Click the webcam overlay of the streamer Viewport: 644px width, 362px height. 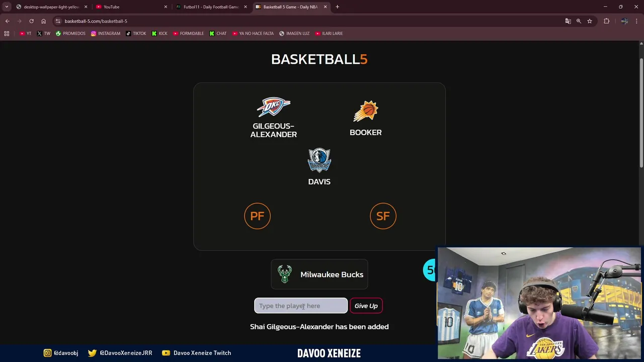pos(539,303)
